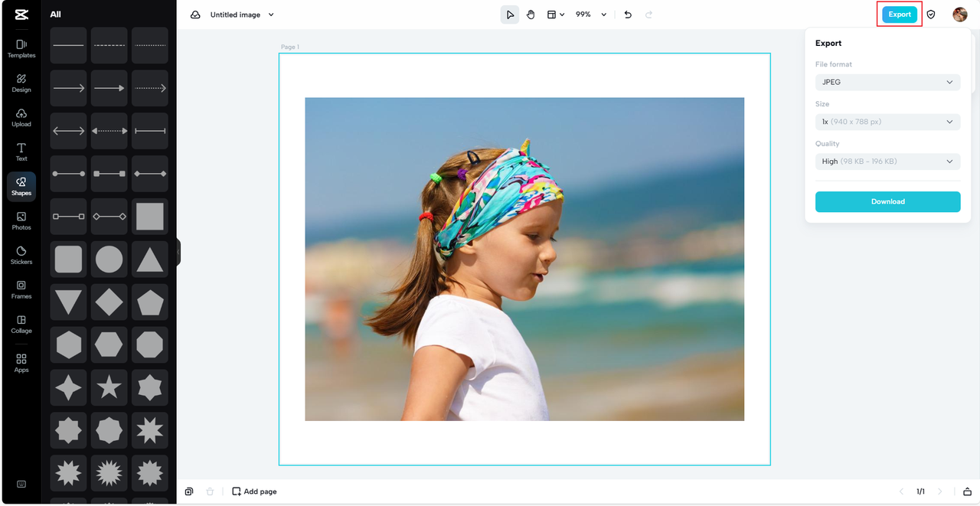Select the Shapes sidebar tab
Image resolution: width=980 pixels, height=506 pixels.
tap(21, 187)
